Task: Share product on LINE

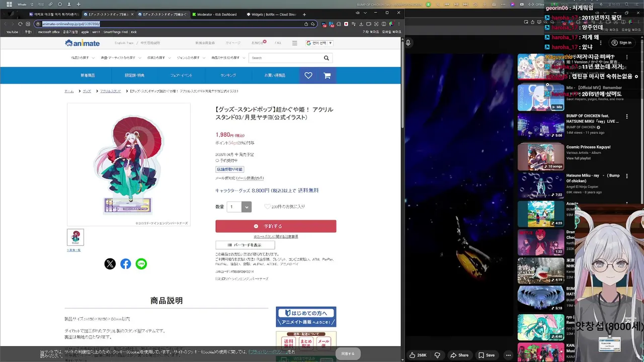Action: [x=141, y=264]
